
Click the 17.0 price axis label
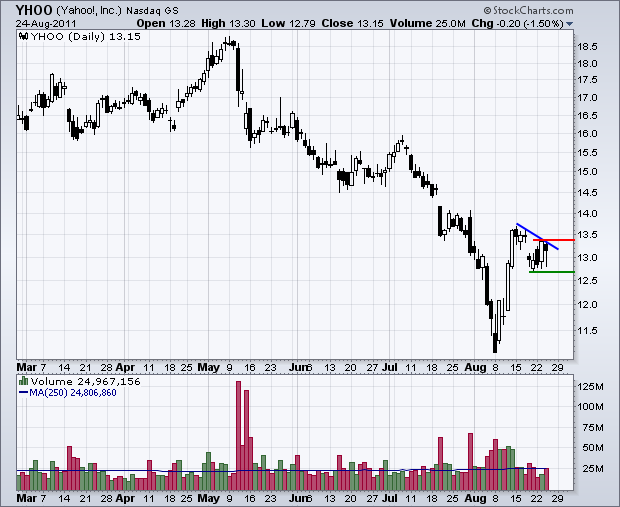pos(587,98)
